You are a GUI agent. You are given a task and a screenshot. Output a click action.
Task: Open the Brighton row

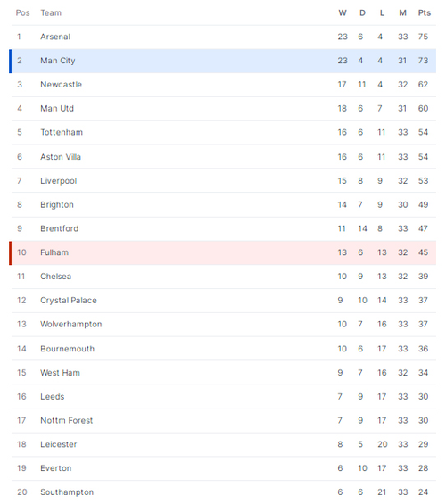[224, 205]
